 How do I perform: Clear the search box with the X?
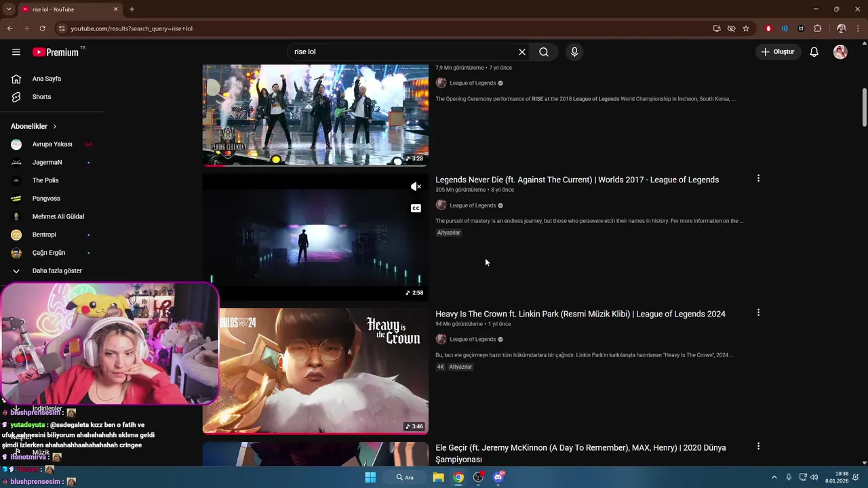(522, 52)
